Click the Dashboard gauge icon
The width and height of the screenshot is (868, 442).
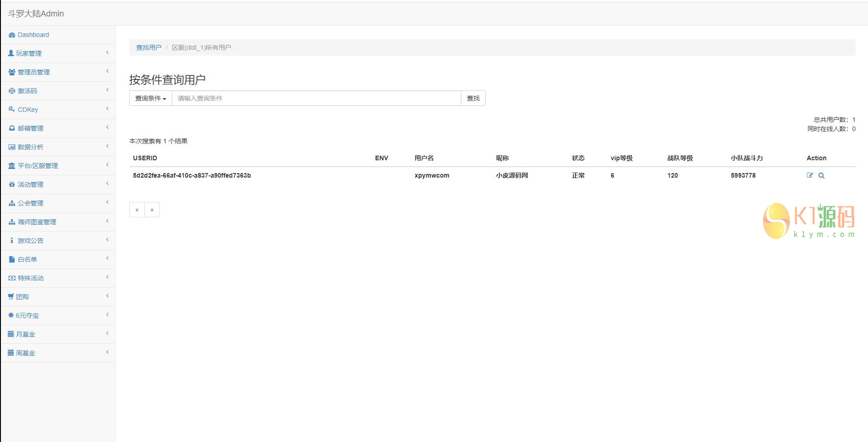[12, 35]
